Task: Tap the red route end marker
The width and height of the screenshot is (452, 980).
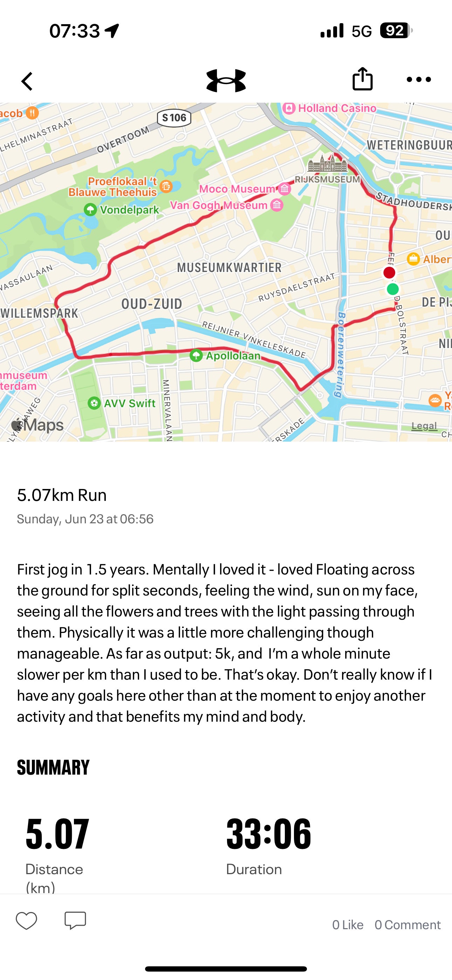Action: tap(389, 272)
